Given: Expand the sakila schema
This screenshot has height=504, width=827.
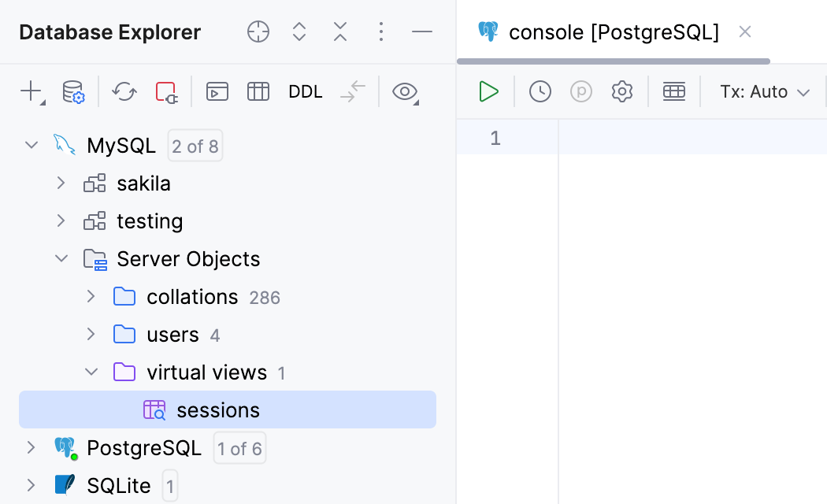Looking at the screenshot, I should [x=61, y=183].
